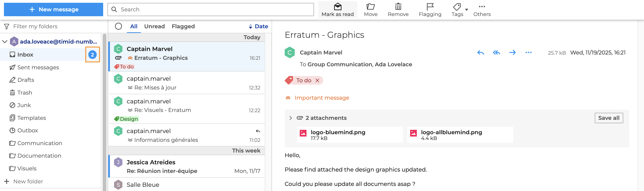Click the Remove trash icon in toolbar
Image resolution: width=644 pixels, height=191 pixels.
point(398,7)
